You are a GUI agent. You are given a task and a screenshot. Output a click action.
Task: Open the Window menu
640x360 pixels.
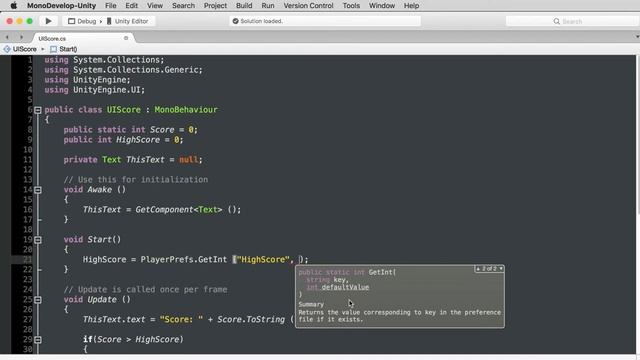(382, 6)
